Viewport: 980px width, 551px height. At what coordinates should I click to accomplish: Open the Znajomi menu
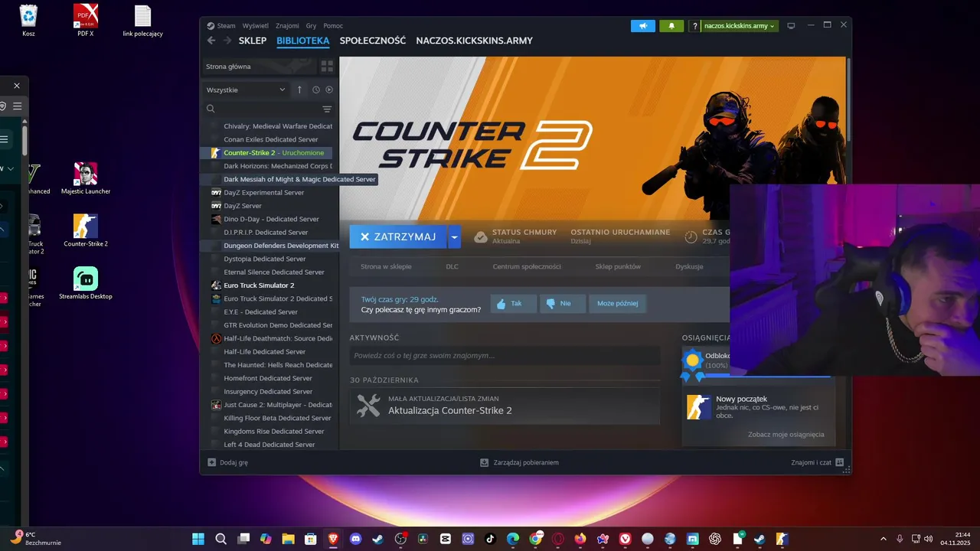(x=287, y=26)
